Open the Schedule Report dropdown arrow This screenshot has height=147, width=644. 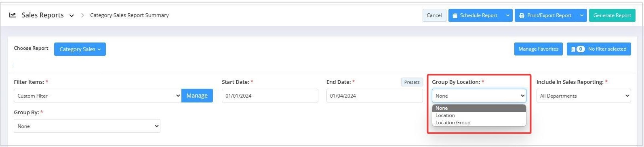click(507, 15)
